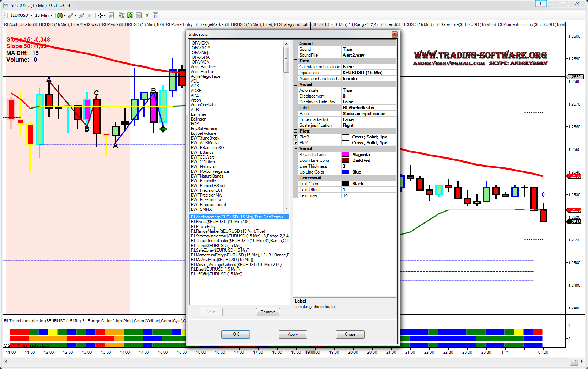Select Bollinger in the indicators list
Image resolution: width=588 pixels, height=369 pixels.
[198, 119]
